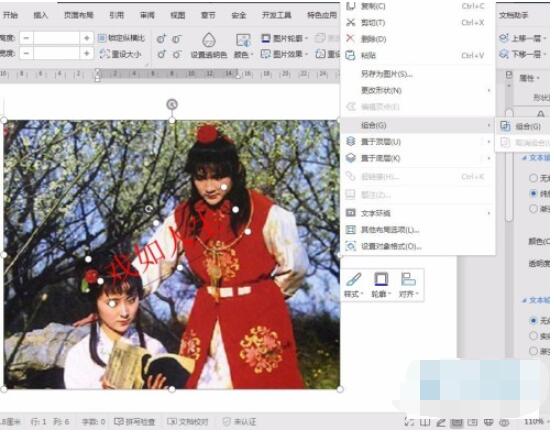The width and height of the screenshot is (554, 432).
Task: Click the Align icon in mini toolbar
Action: click(x=408, y=279)
